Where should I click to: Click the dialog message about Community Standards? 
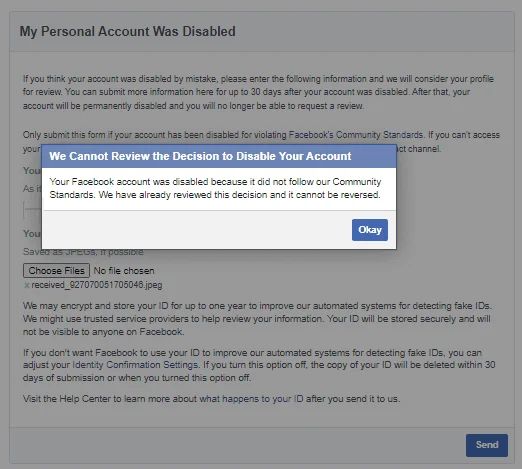pyautogui.click(x=215, y=188)
